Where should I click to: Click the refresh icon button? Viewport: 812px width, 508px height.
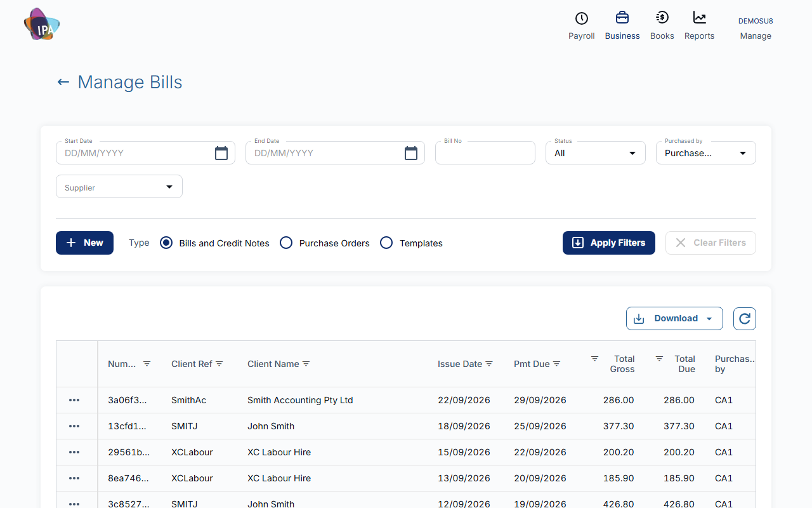(x=745, y=319)
